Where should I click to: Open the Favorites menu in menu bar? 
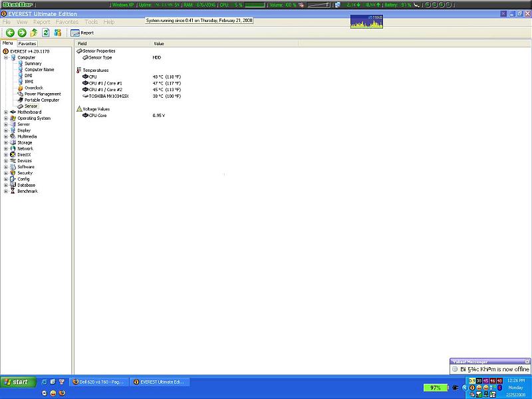(66, 22)
